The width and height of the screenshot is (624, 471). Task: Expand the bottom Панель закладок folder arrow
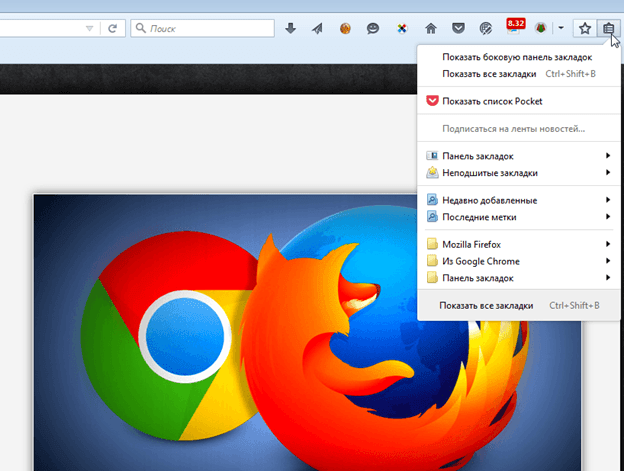pyautogui.click(x=608, y=277)
